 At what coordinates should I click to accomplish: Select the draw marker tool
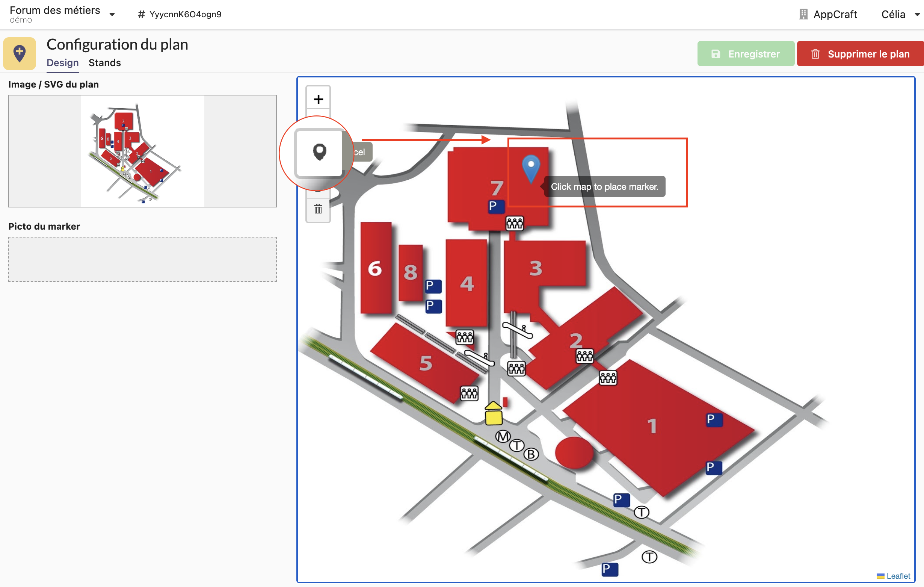coord(319,153)
